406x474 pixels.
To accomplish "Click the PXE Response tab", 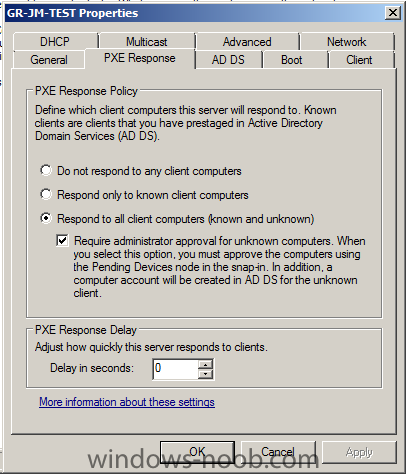I will (x=140, y=58).
